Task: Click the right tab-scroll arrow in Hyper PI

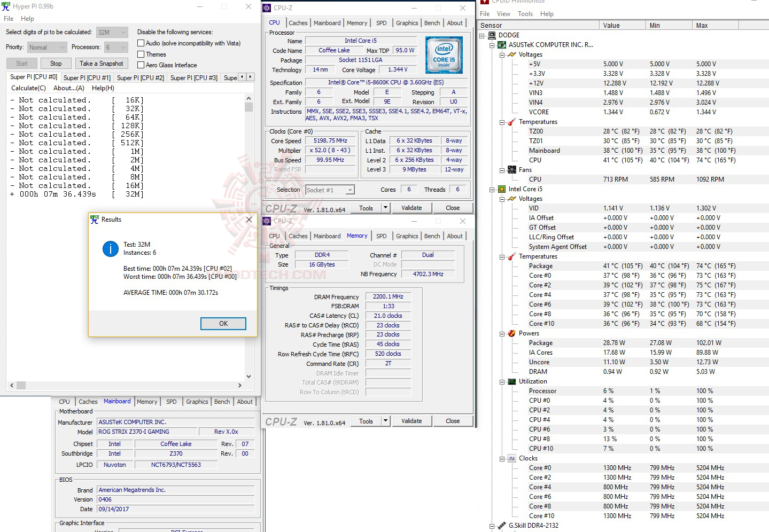Action: (250, 77)
